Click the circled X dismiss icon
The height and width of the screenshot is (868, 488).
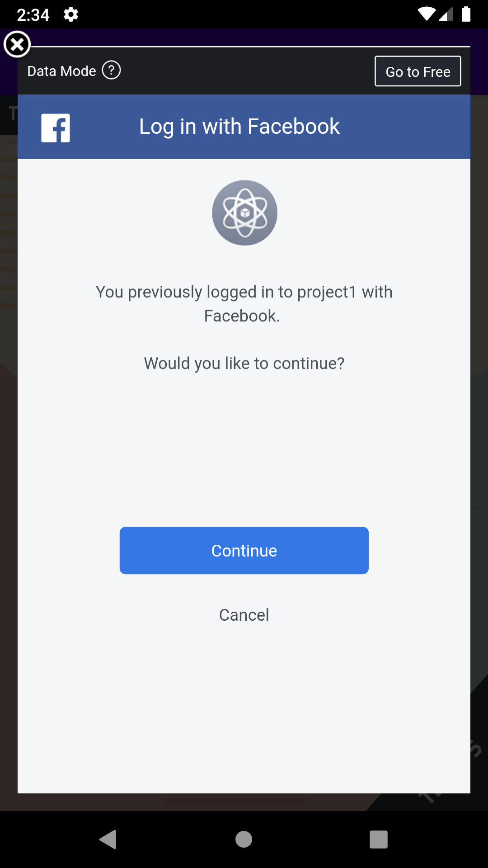17,44
